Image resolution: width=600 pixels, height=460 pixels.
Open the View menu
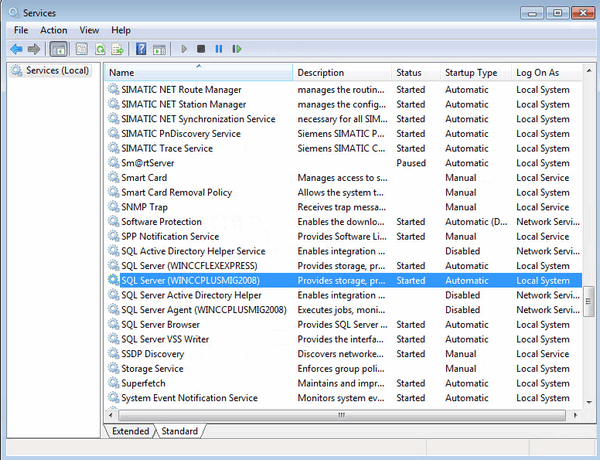(89, 30)
